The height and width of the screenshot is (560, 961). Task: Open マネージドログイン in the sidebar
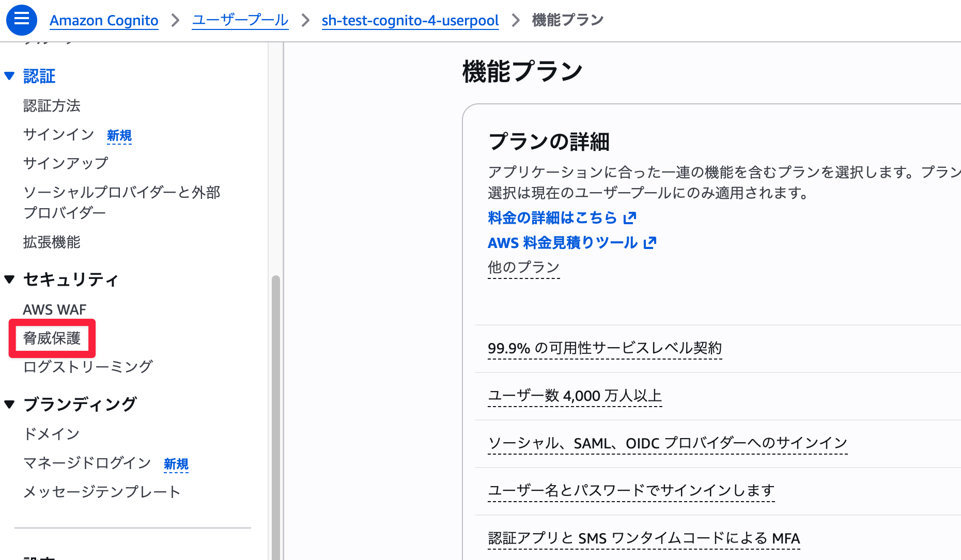click(x=87, y=463)
